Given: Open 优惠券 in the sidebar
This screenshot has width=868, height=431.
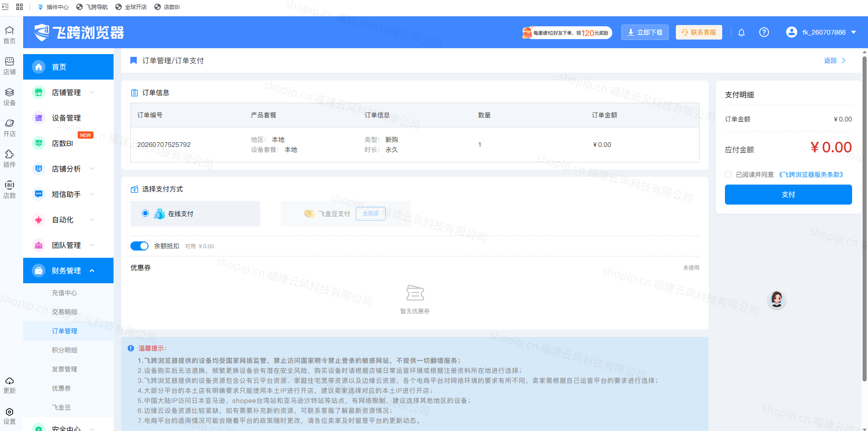Looking at the screenshot, I should coord(61,388).
